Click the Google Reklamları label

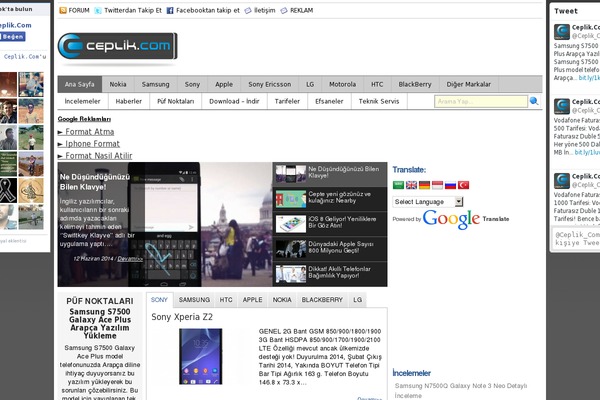84,119
